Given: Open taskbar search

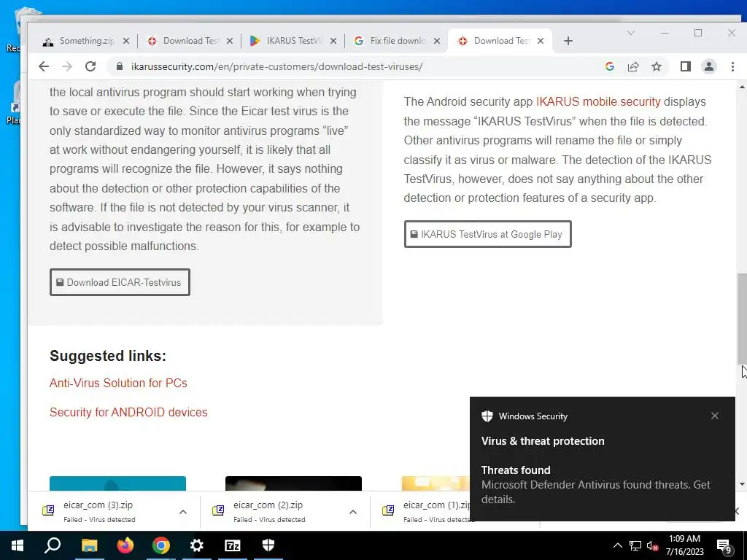Looking at the screenshot, I should tap(53, 545).
